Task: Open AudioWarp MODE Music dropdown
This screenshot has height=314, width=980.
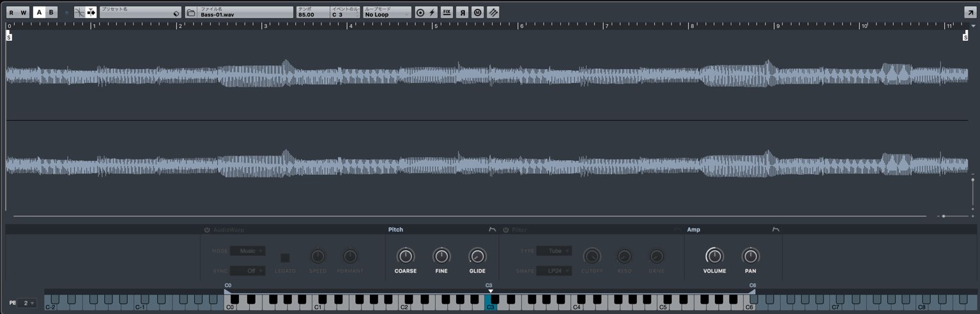Action: click(x=248, y=251)
